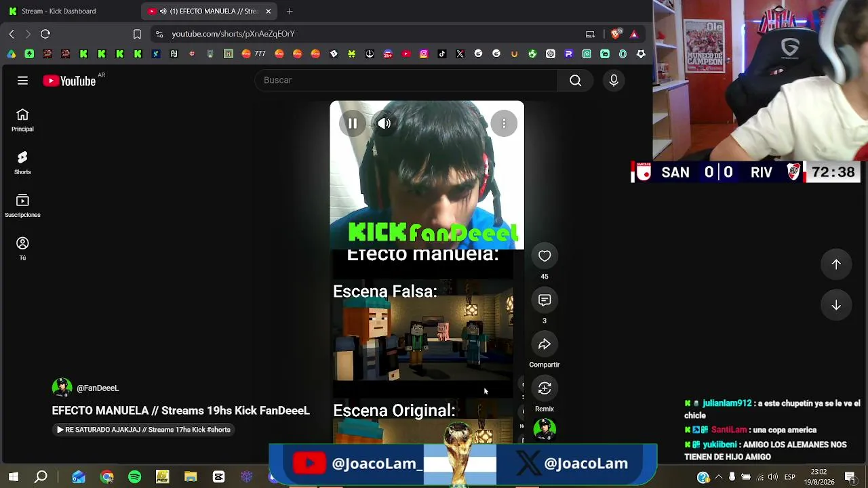The image size is (868, 488).
Task: Open Principal in the YouTube sidebar
Action: click(22, 120)
